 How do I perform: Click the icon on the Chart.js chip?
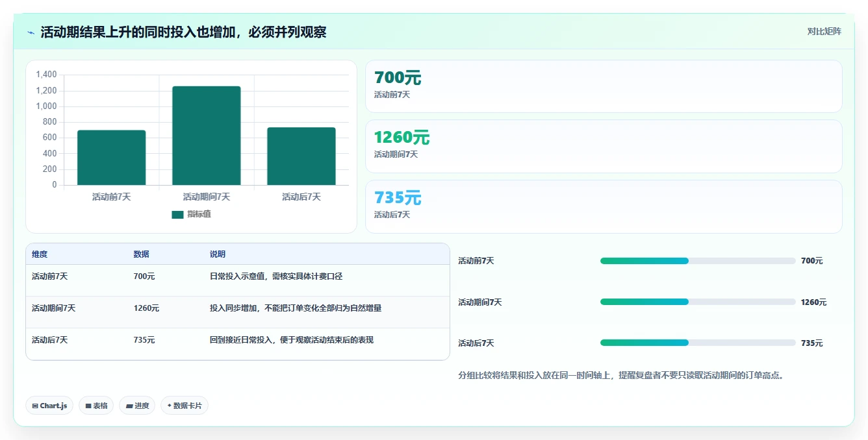tap(34, 406)
